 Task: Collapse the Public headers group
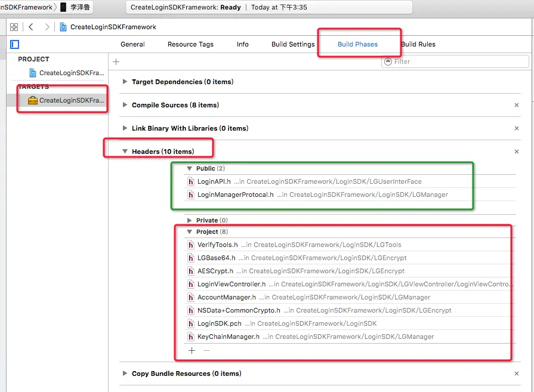189,169
